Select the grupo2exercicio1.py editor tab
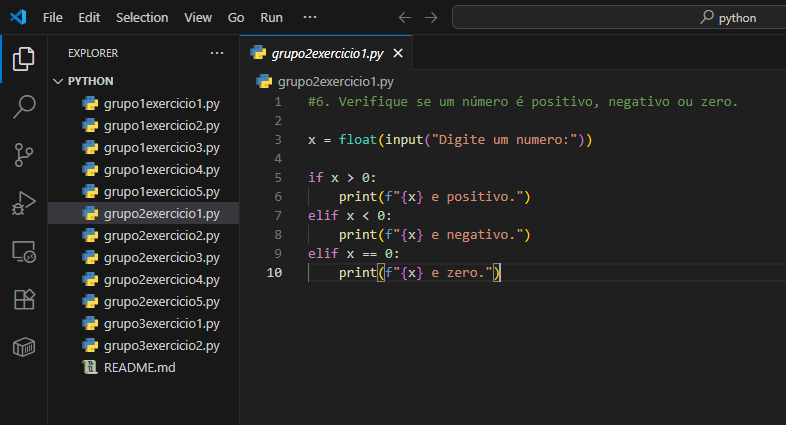This screenshot has width=786, height=425. (x=326, y=53)
